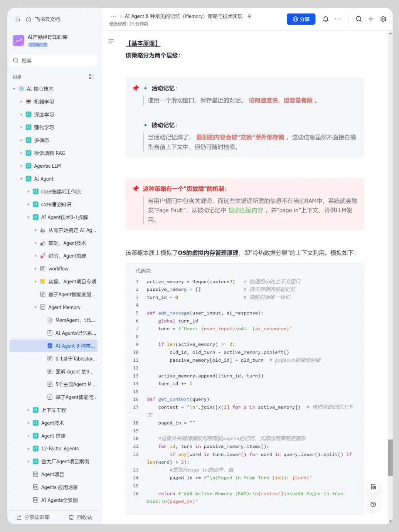Toggle the document outline icon
399x532 pixels.
[x=111, y=41]
